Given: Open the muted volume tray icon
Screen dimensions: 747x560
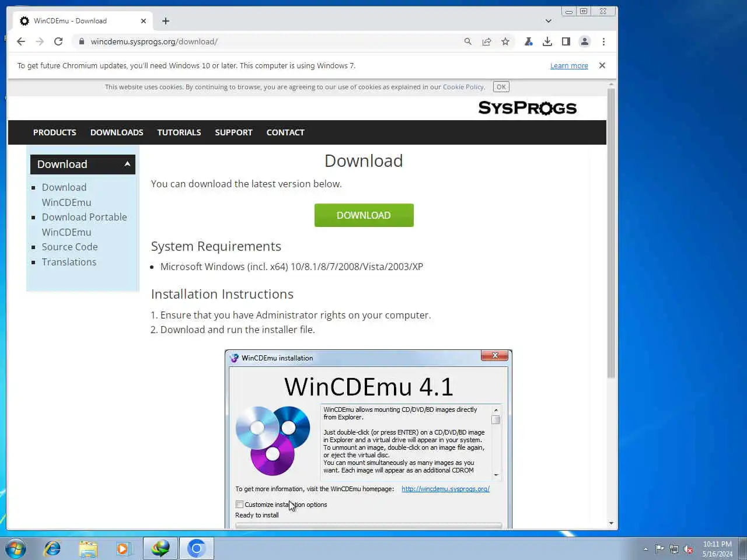Looking at the screenshot, I should [x=689, y=549].
